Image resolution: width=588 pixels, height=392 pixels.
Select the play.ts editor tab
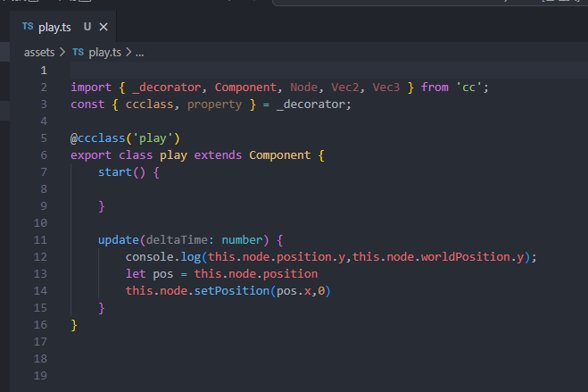point(63,27)
